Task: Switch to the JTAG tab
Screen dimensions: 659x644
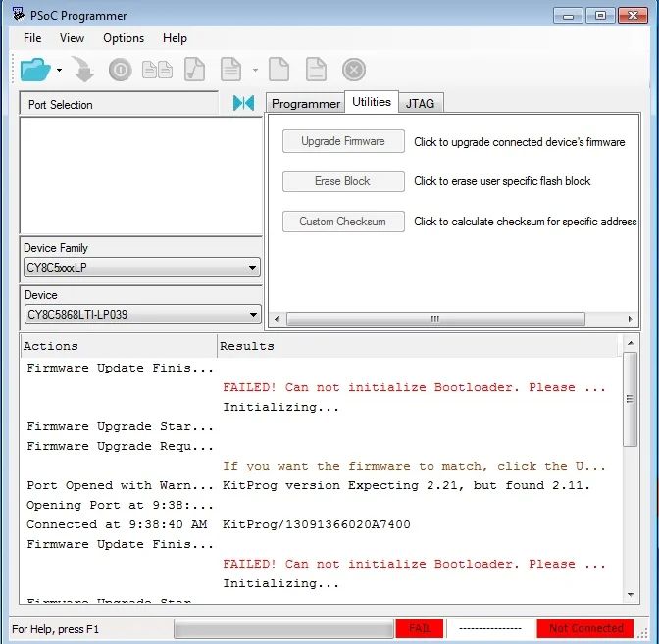Action: click(421, 103)
